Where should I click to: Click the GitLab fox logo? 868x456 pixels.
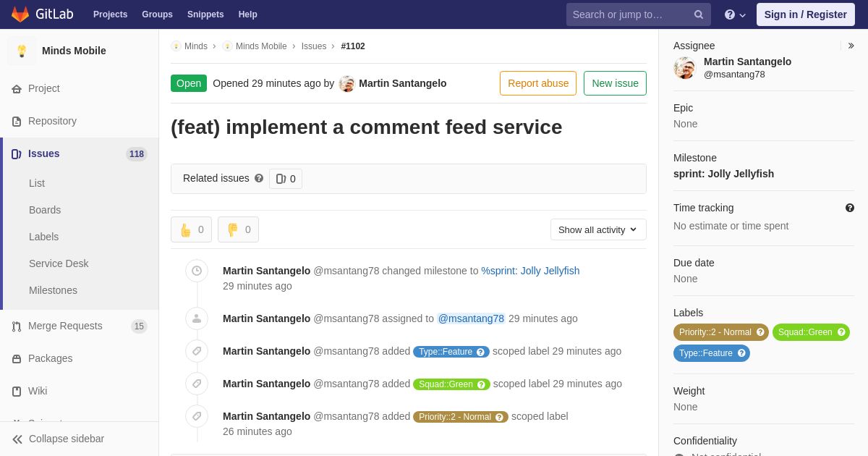(x=20, y=14)
